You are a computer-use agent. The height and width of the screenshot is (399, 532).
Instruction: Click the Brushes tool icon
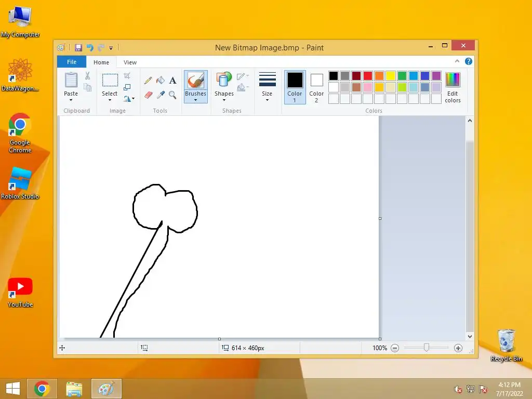pyautogui.click(x=195, y=81)
